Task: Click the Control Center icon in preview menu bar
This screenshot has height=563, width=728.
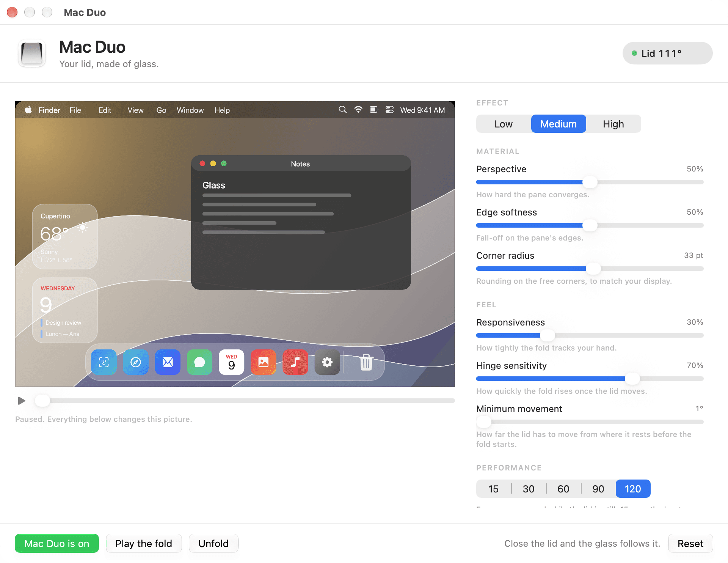Action: tap(389, 110)
